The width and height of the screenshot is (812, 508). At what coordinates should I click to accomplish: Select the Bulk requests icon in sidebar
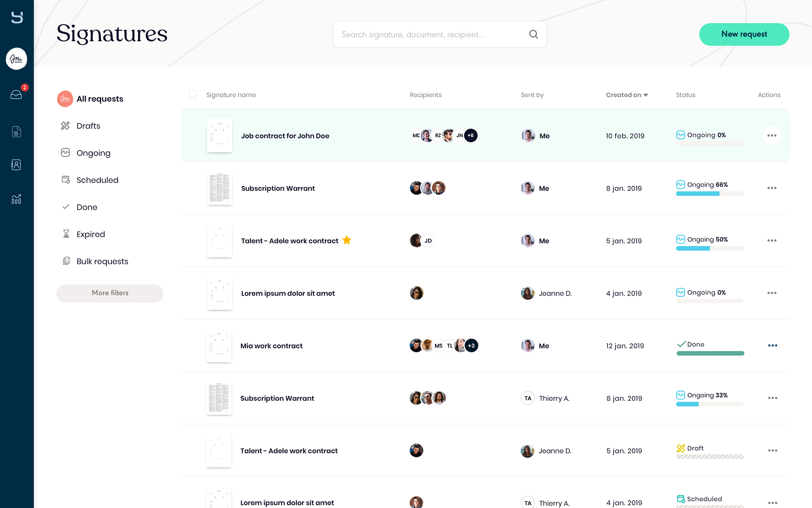pyautogui.click(x=66, y=261)
